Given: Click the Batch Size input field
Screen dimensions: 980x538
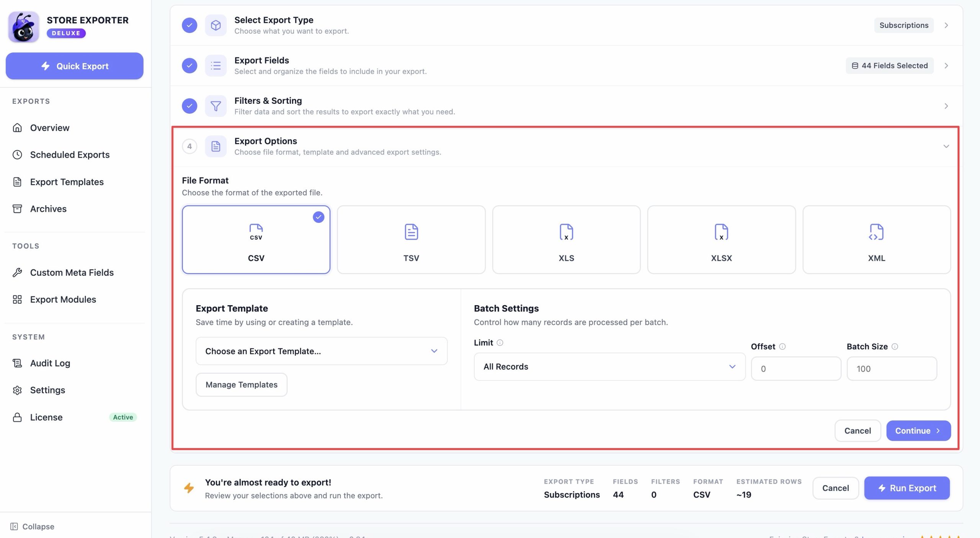Looking at the screenshot, I should (x=892, y=368).
